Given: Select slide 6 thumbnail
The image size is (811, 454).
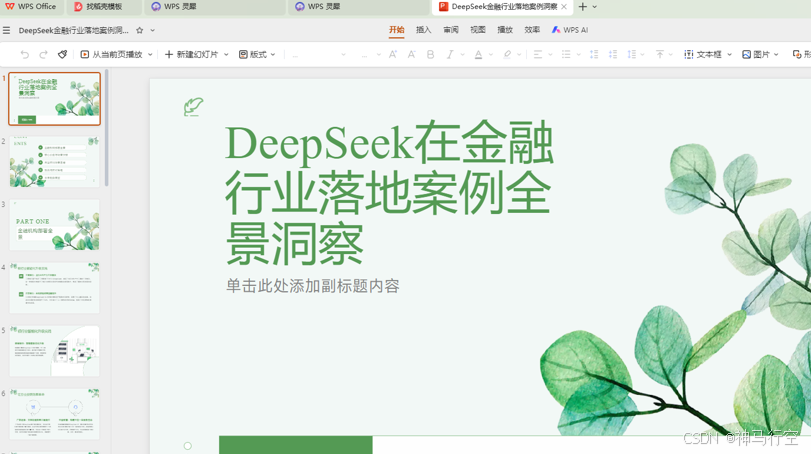Looking at the screenshot, I should 54,414.
